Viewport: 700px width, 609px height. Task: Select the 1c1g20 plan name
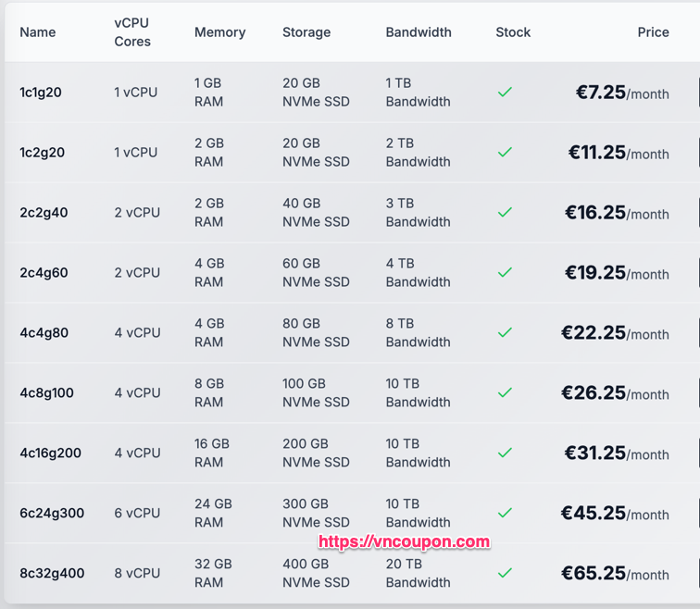point(41,93)
